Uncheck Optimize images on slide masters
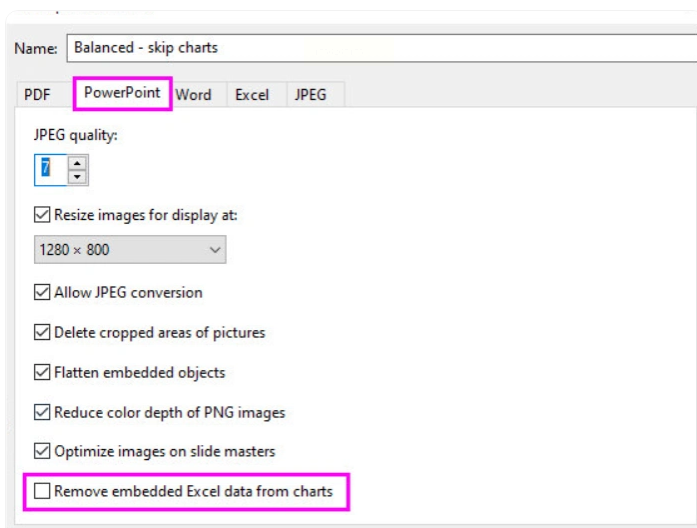697x528 pixels. pyautogui.click(x=42, y=451)
